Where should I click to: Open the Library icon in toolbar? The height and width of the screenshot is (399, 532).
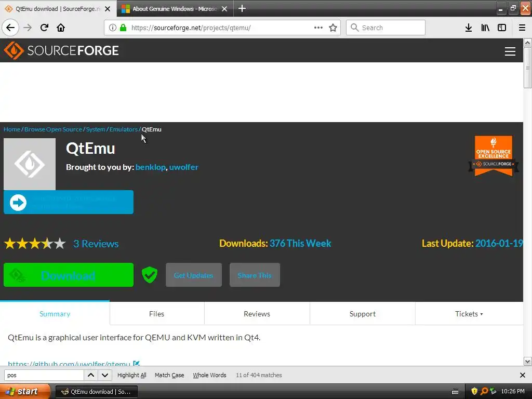click(485, 28)
